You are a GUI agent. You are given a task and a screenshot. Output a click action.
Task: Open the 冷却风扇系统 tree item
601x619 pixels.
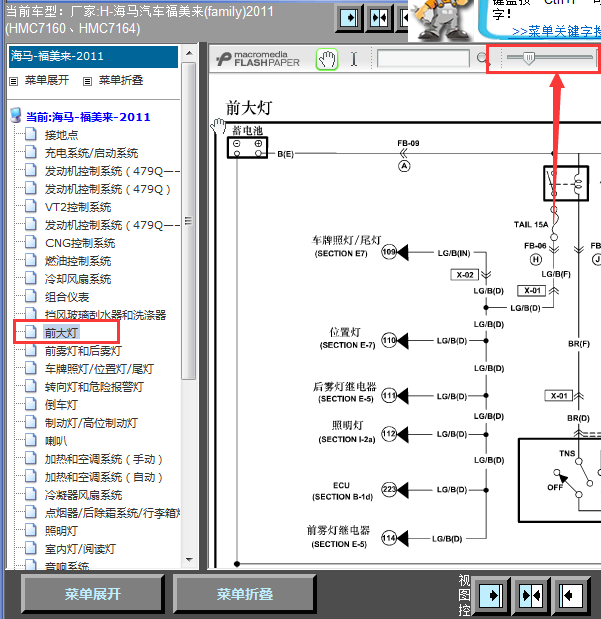tap(78, 279)
